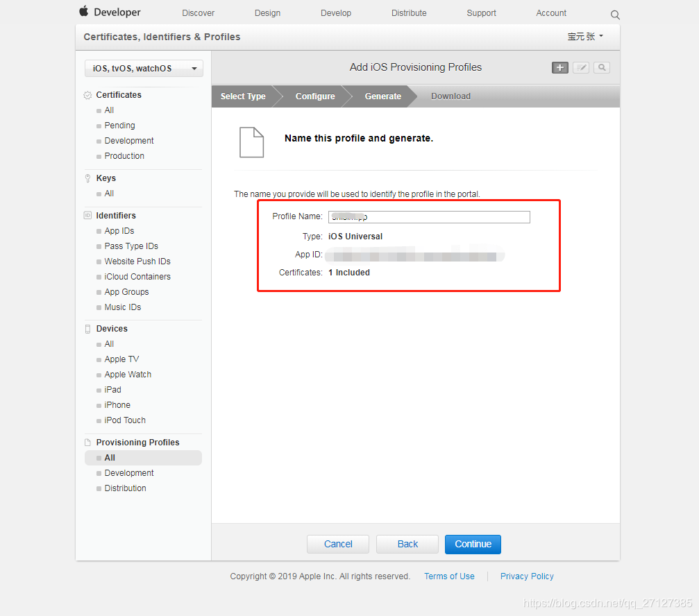The height and width of the screenshot is (616, 699).
Task: Show All under Certificates
Action: click(x=109, y=110)
